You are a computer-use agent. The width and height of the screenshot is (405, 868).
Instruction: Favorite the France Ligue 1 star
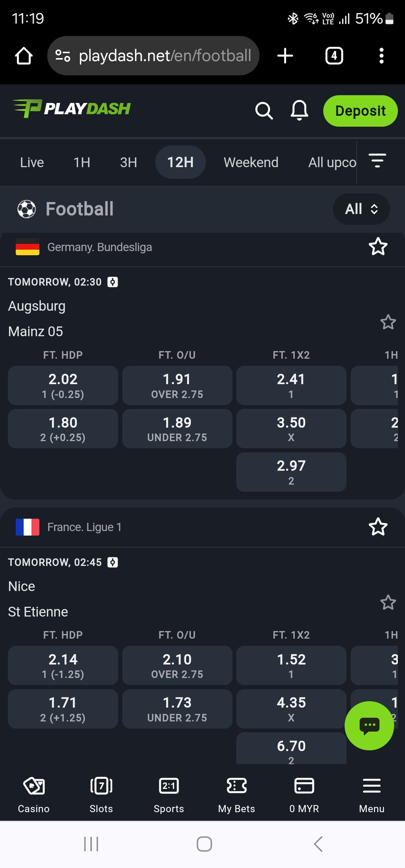[x=378, y=527]
